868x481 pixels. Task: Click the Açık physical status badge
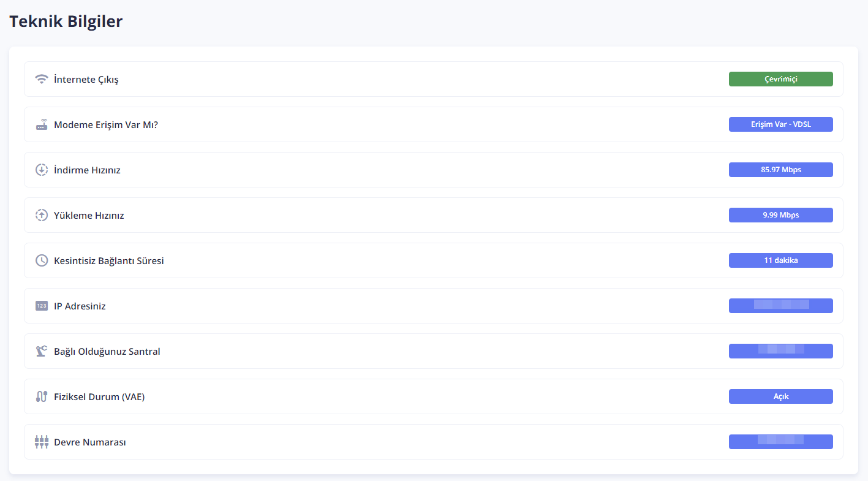coord(780,396)
